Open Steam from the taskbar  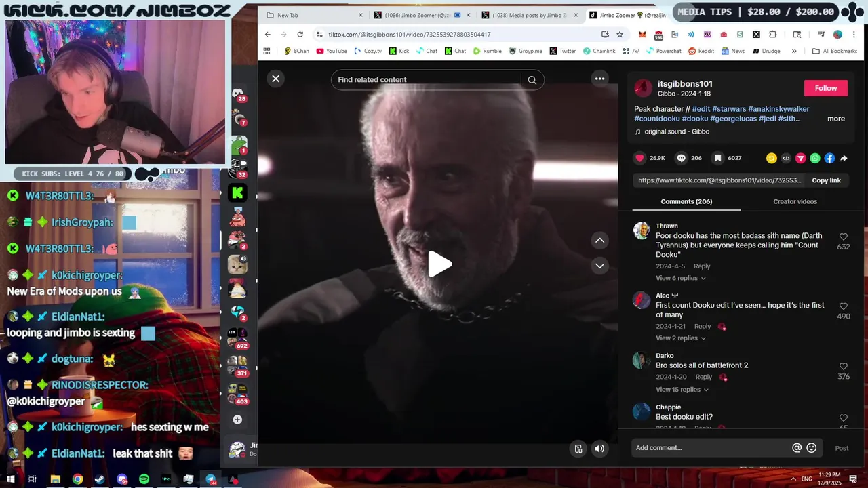[x=100, y=479]
